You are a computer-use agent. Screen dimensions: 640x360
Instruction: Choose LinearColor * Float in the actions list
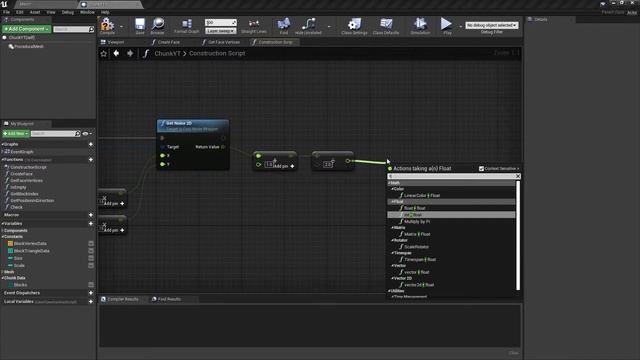click(x=422, y=196)
